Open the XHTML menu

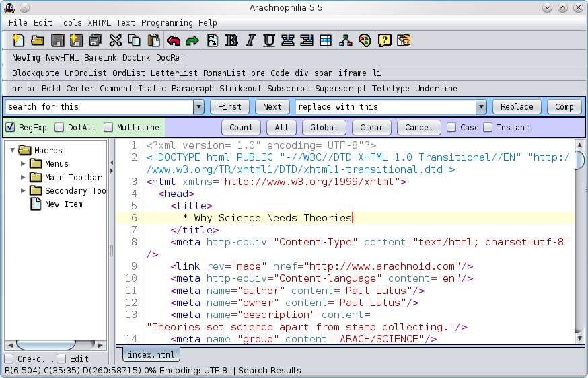99,22
